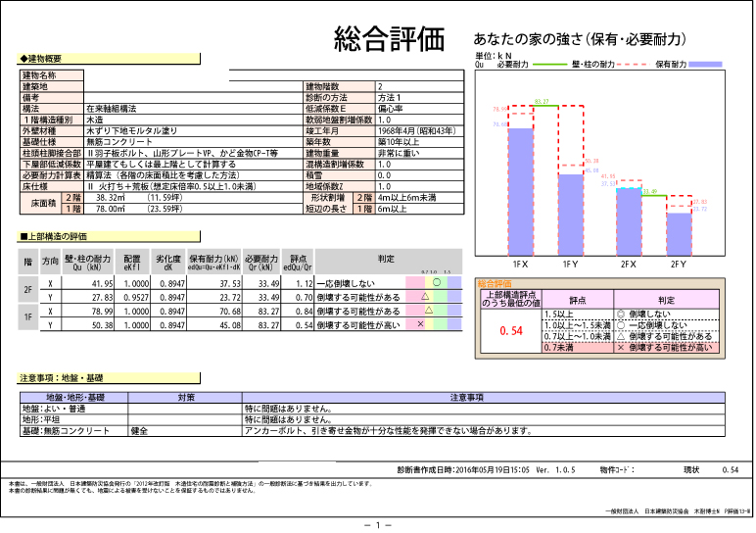756x533 pixels.
Task: Click the 45.08 保有耐力 table cell
Action: coord(230,325)
